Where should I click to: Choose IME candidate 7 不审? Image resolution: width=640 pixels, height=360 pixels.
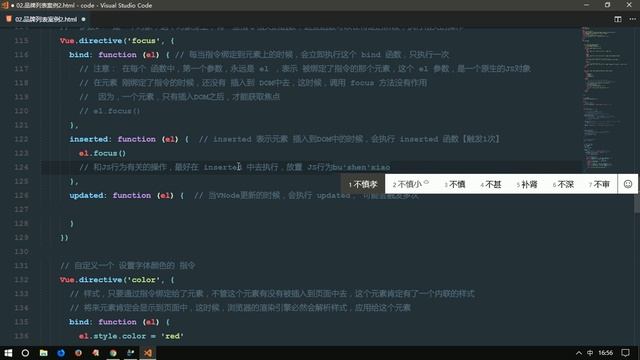pos(599,184)
